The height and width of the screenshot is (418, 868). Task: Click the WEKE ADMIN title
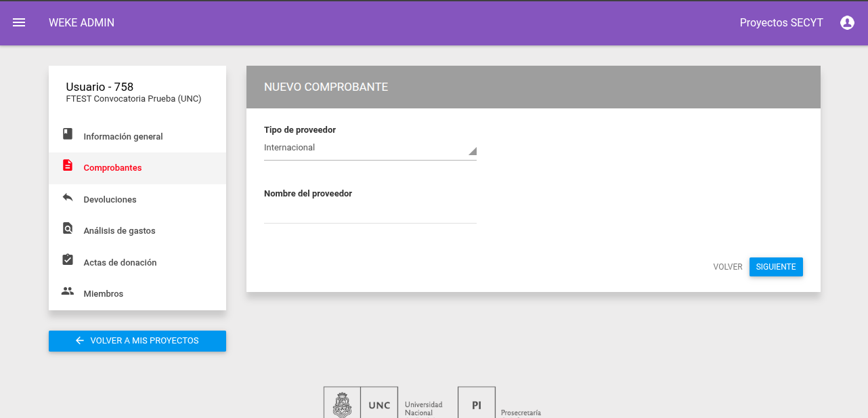[81, 22]
